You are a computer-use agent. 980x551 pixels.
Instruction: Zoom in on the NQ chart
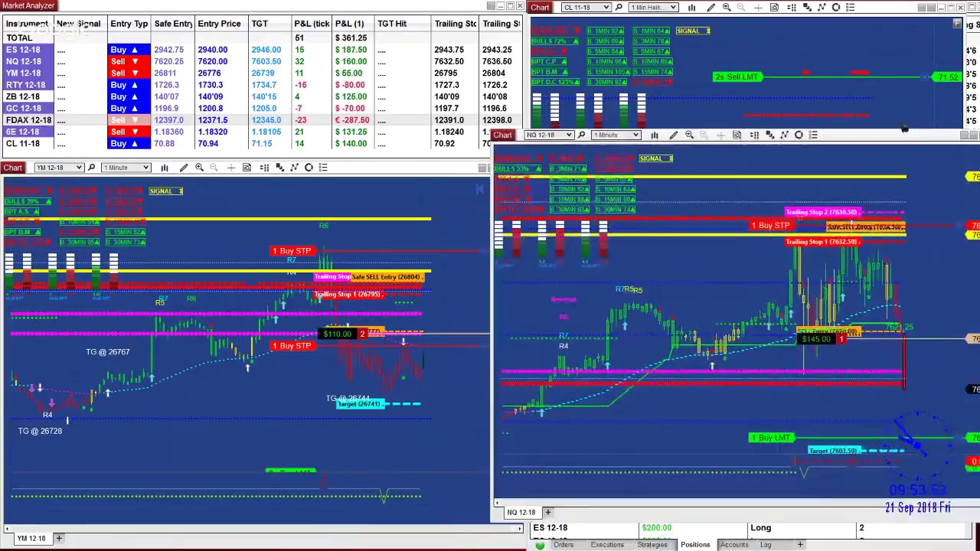tap(689, 135)
